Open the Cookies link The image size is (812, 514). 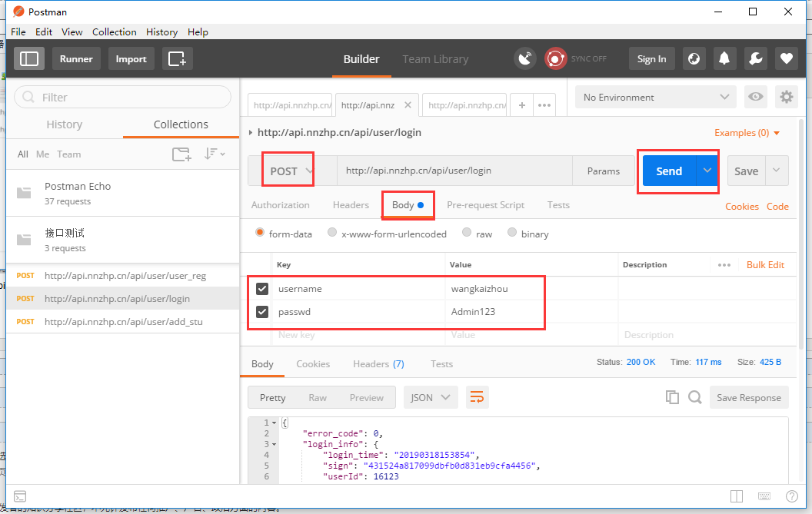[741, 206]
